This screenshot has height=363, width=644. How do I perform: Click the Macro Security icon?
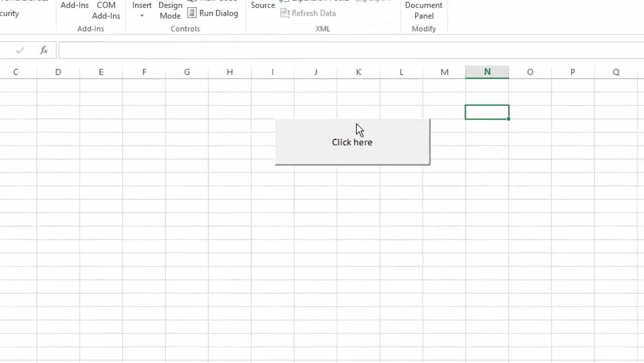tap(11, 14)
